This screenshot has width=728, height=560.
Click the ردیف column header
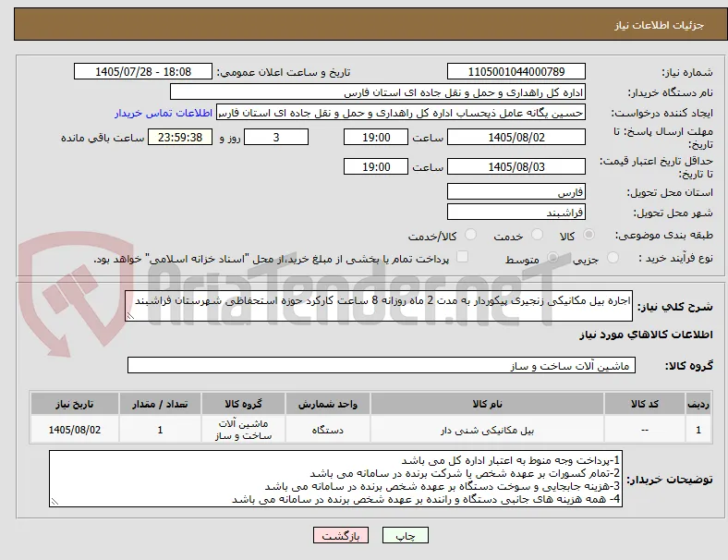[x=698, y=404]
